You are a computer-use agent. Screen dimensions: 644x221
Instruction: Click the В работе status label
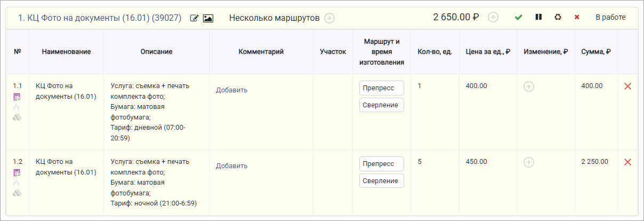(610, 17)
